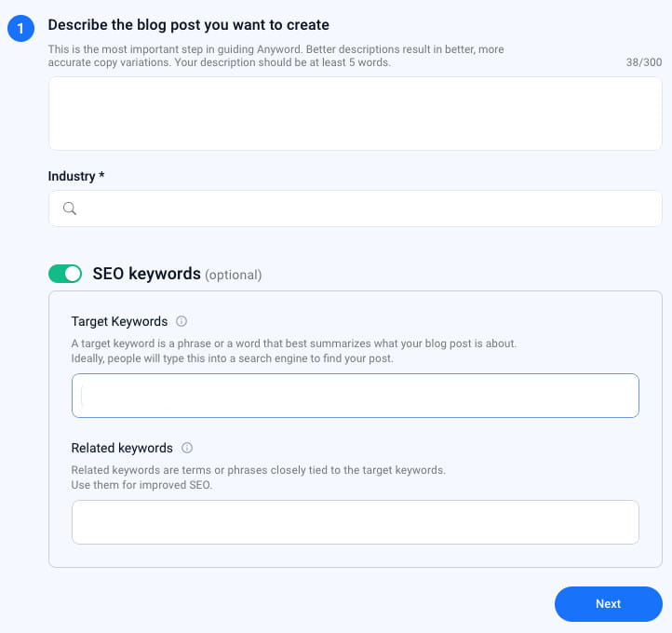The width and height of the screenshot is (672, 633).
Task: Click the blog post description text area
Action: click(x=356, y=114)
